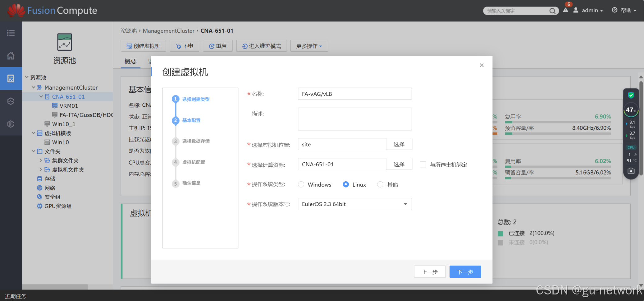Click ManagementCluster in breadcrumb
The width and height of the screenshot is (644, 301).
click(x=169, y=31)
